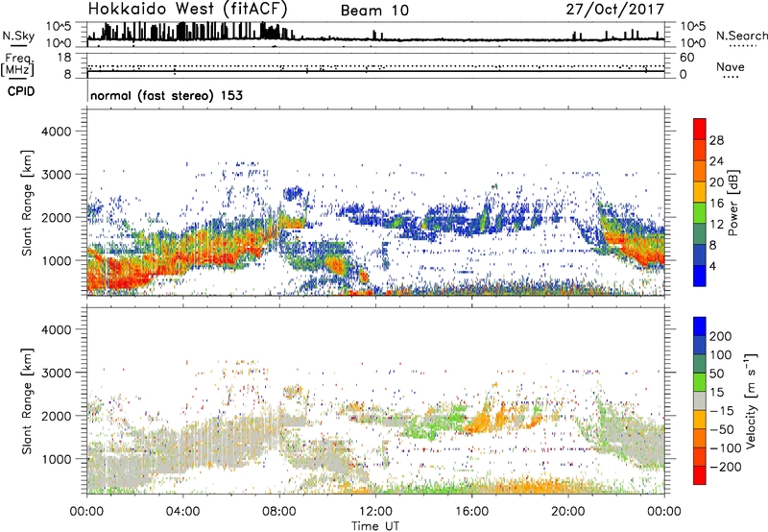Click 'Slant Range [km]' label of power panel

(27, 203)
